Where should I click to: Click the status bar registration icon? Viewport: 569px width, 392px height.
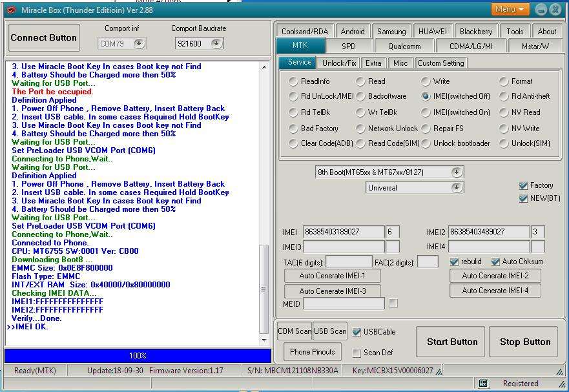click(482, 384)
